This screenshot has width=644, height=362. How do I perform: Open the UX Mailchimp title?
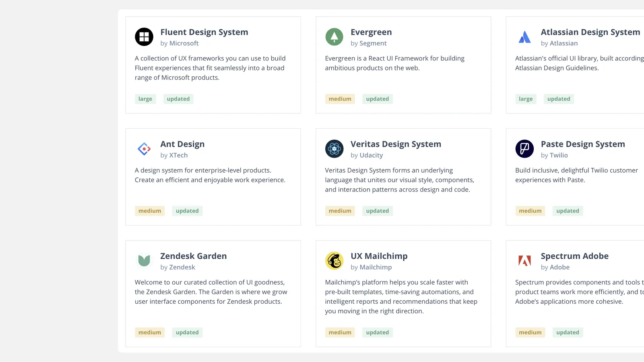tap(379, 256)
